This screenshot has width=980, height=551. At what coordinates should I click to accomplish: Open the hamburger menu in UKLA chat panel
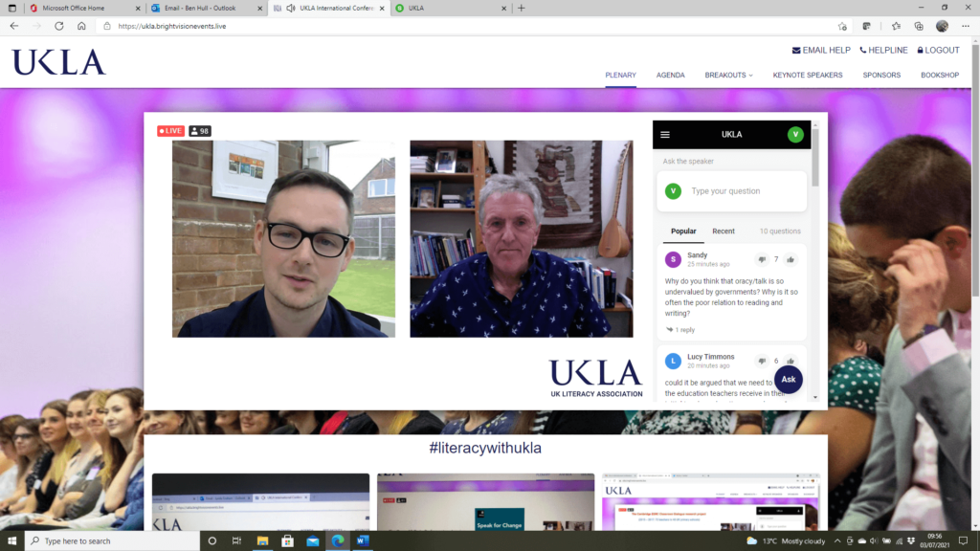666,134
